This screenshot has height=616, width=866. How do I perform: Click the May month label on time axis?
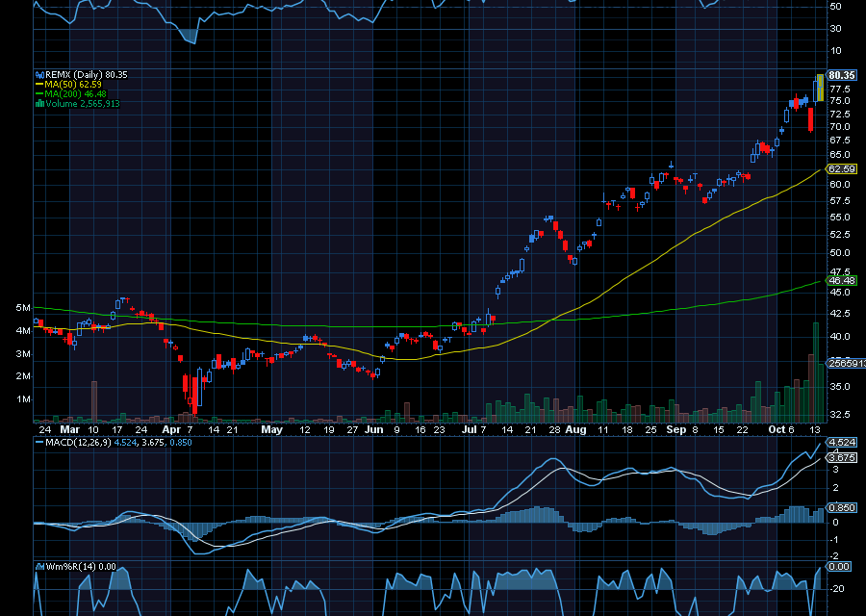(272, 429)
